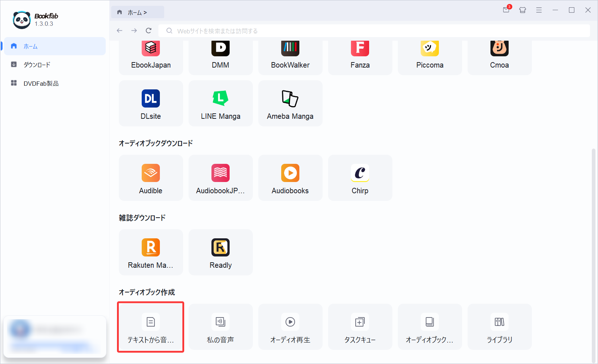Open the DVDFab製品 sidebar section
598x364 pixels.
[x=55, y=83]
